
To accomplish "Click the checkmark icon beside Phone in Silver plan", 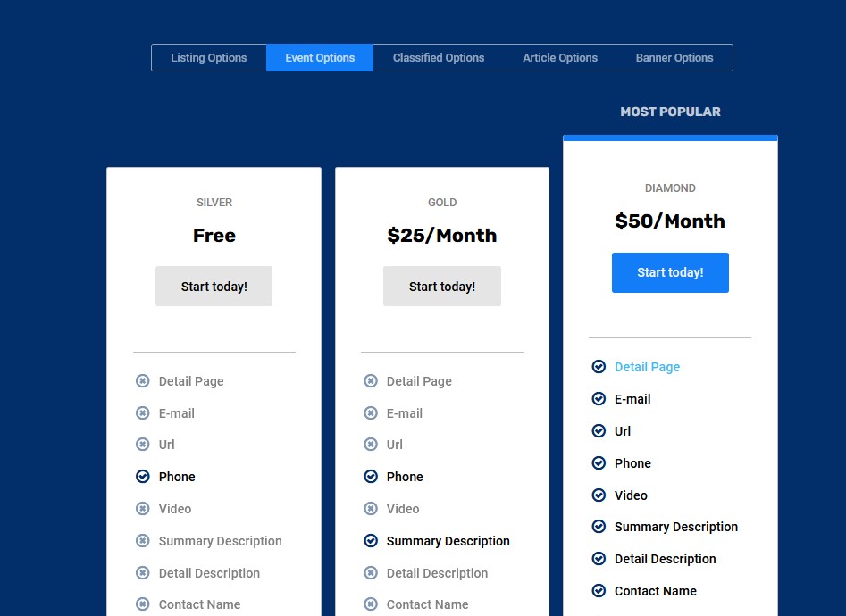I will point(143,477).
